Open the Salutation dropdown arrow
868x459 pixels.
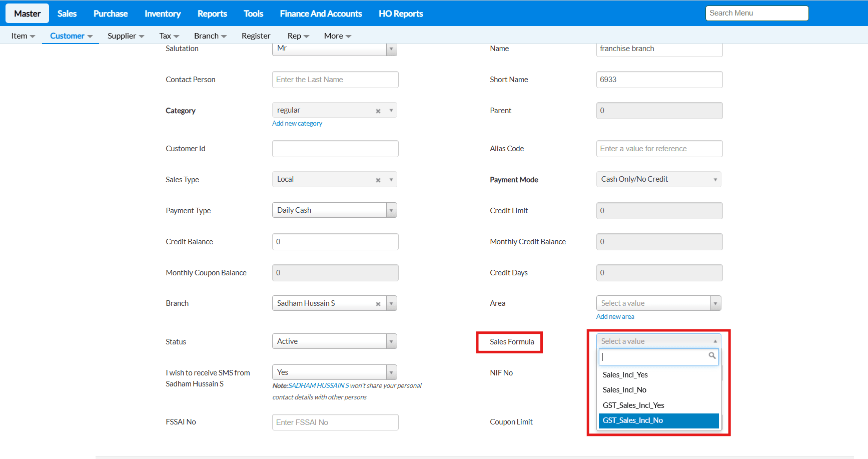click(x=391, y=49)
